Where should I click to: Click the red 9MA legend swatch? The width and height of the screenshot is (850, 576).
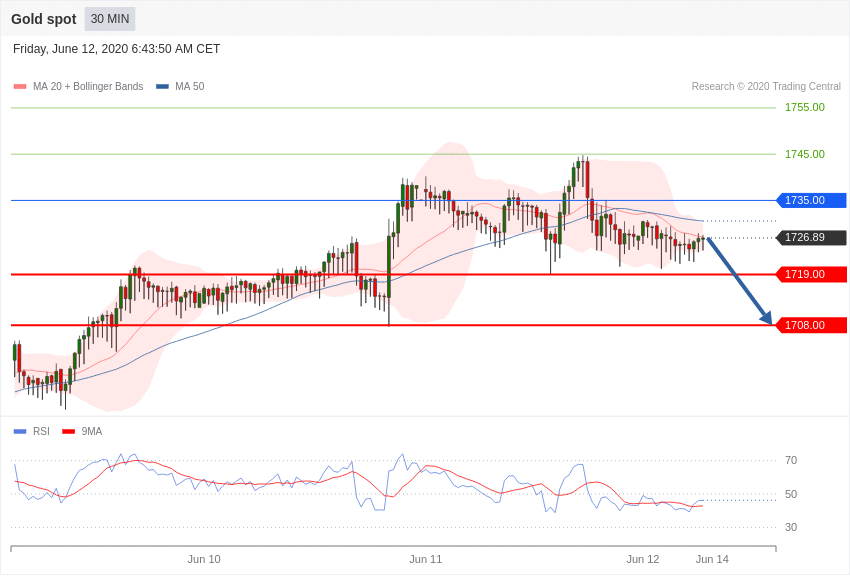point(69,431)
